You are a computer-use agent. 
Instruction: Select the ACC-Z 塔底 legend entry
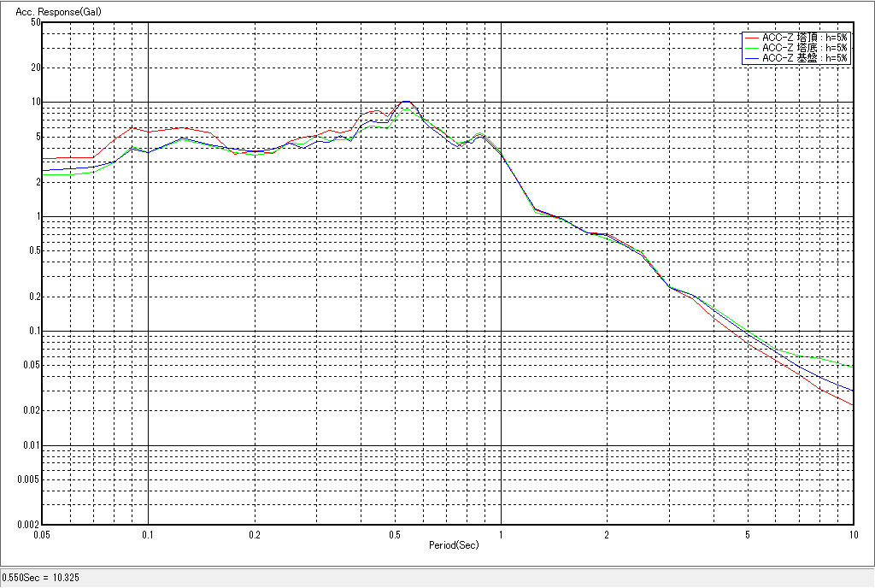pyautogui.click(x=804, y=48)
